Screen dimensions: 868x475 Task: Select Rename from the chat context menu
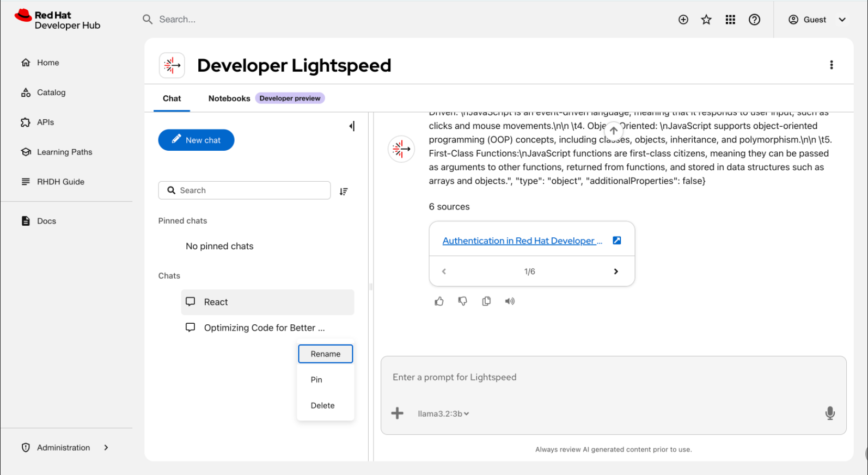[x=326, y=354]
